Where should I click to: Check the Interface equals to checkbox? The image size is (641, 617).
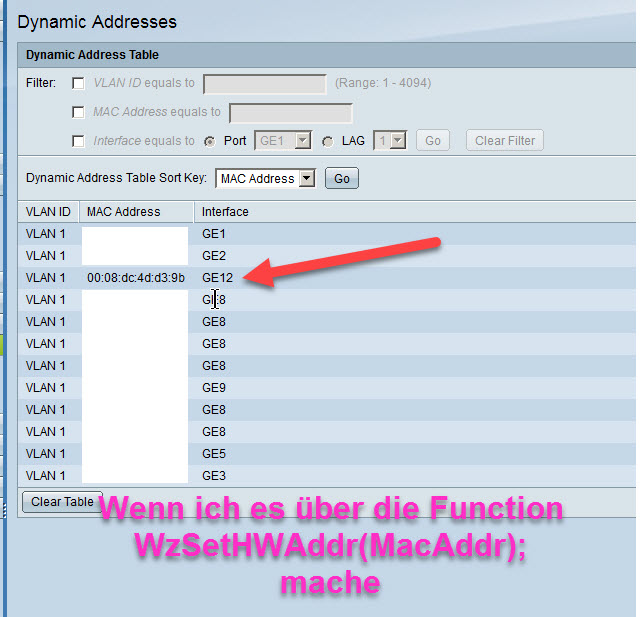click(78, 141)
